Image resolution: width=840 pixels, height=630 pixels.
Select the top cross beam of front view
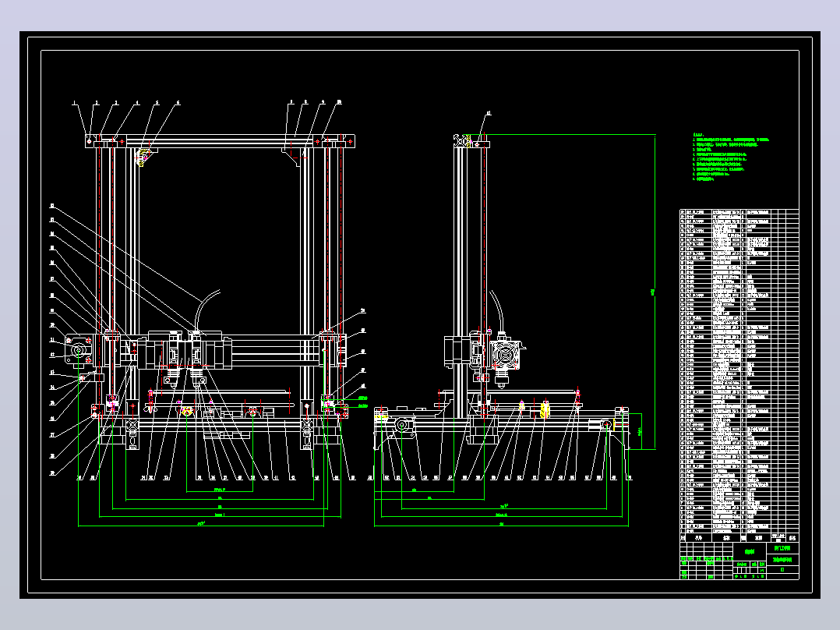point(220,141)
